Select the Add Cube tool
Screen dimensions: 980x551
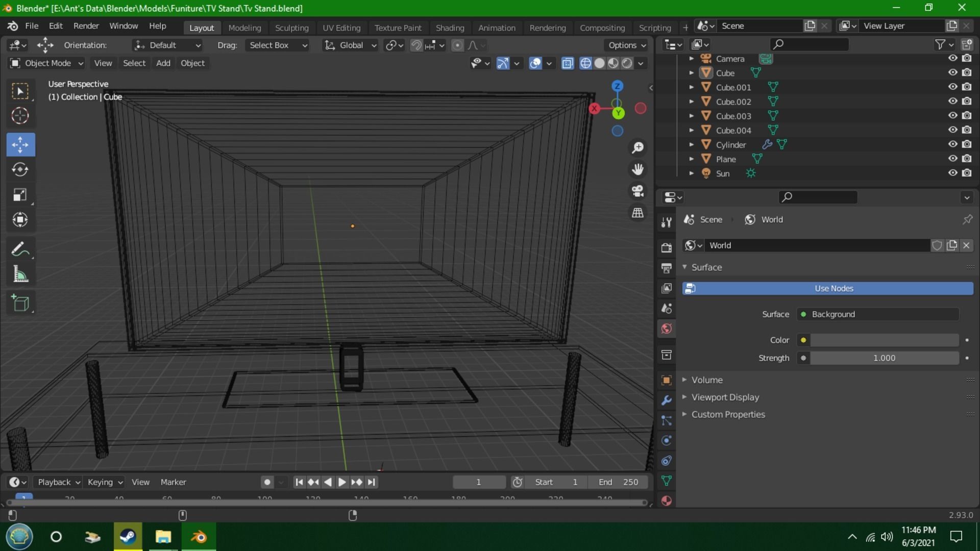click(x=20, y=304)
